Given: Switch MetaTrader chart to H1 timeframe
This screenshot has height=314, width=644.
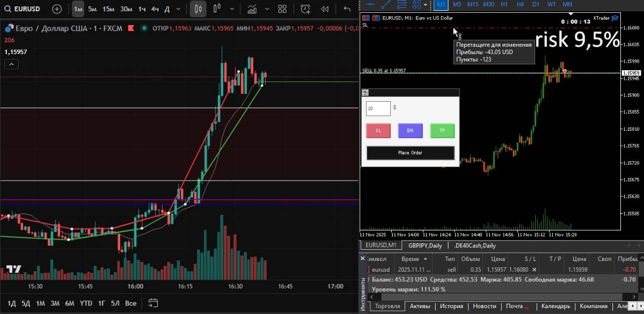Looking at the screenshot, I should [x=504, y=4].
